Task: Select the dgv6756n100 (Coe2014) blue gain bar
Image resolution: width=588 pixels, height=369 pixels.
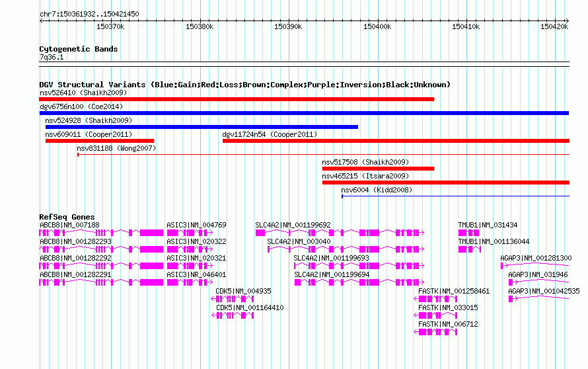Action: pyautogui.click(x=304, y=113)
